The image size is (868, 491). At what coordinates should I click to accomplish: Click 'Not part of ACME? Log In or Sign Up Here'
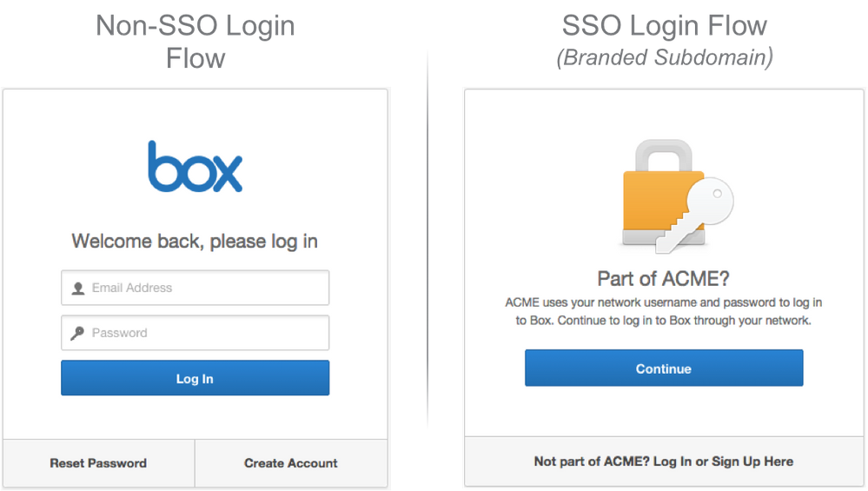coord(664,461)
